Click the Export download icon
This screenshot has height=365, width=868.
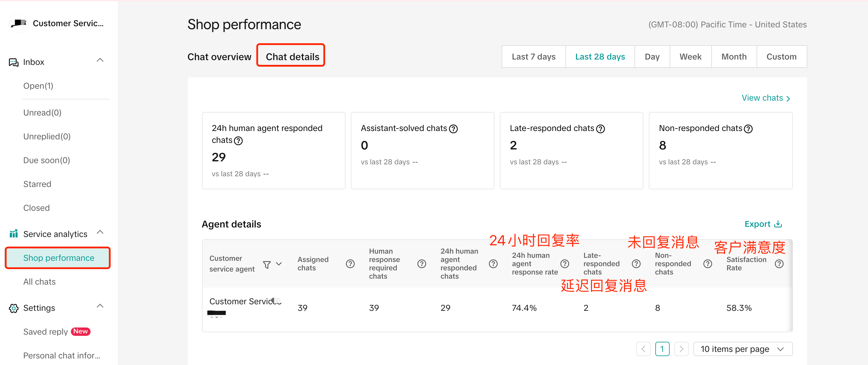pyautogui.click(x=778, y=224)
